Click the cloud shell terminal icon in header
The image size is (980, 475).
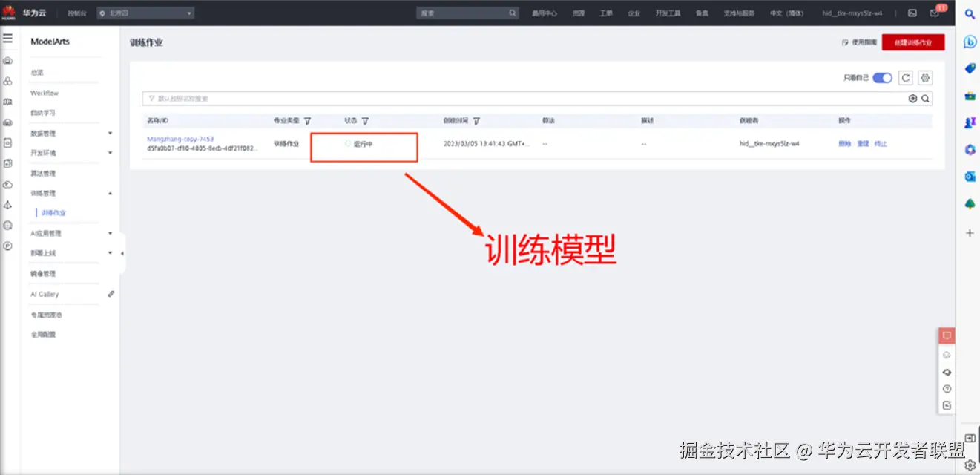(x=912, y=13)
